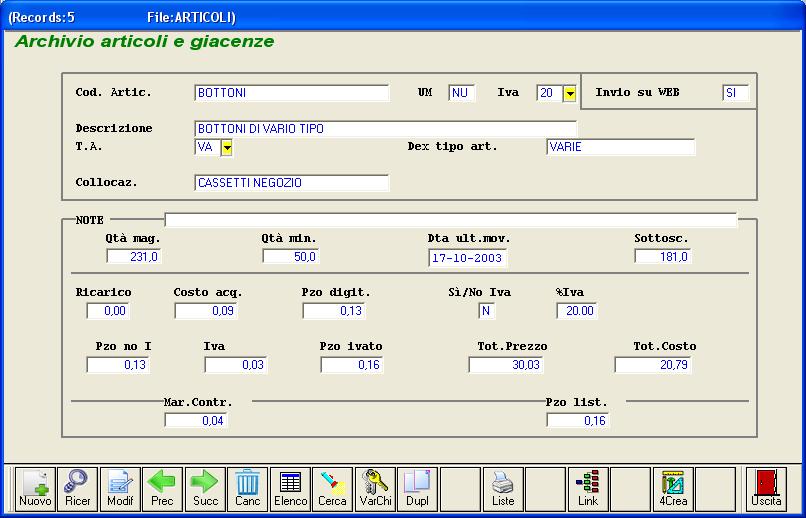Open the Iva rate dropdown arrow
The image size is (806, 518).
[x=570, y=94]
